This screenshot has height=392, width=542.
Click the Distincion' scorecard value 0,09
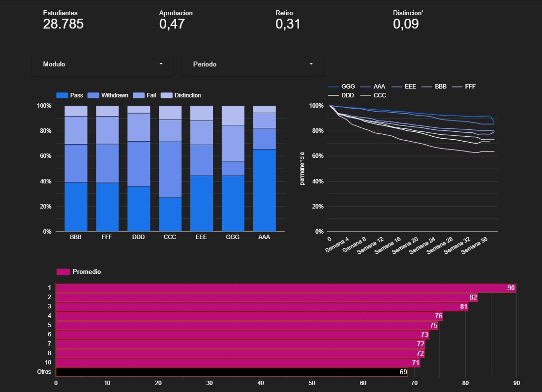pyautogui.click(x=406, y=24)
